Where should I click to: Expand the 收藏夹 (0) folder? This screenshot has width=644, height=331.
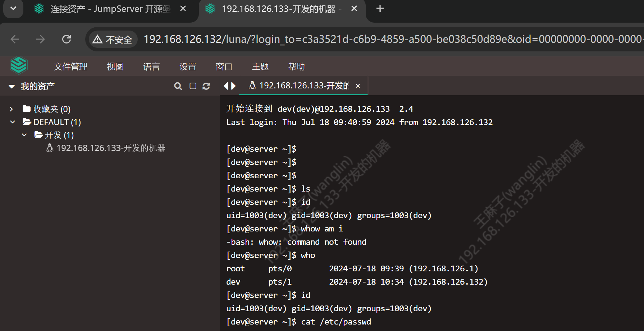tap(12, 109)
